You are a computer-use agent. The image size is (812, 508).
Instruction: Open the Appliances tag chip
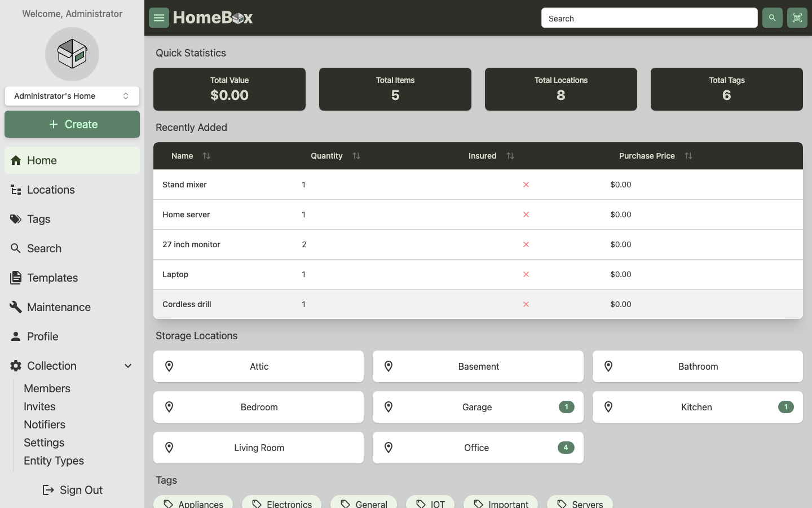(x=193, y=502)
